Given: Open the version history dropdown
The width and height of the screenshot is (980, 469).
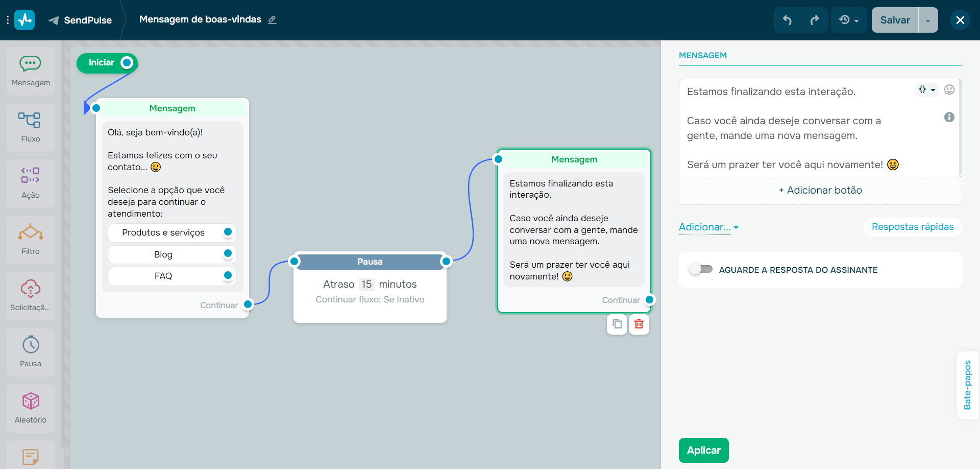Looking at the screenshot, I should (849, 20).
